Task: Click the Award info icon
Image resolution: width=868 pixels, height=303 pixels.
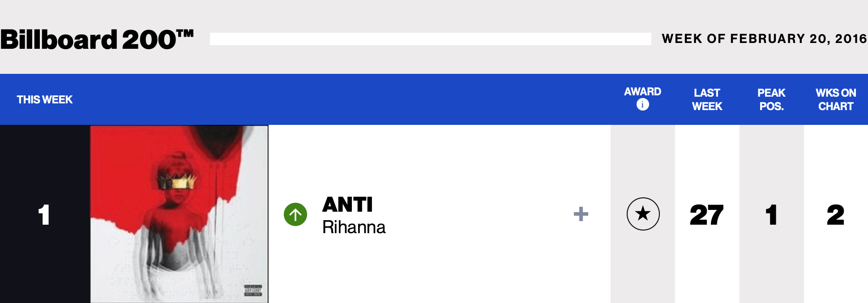Action: (642, 105)
